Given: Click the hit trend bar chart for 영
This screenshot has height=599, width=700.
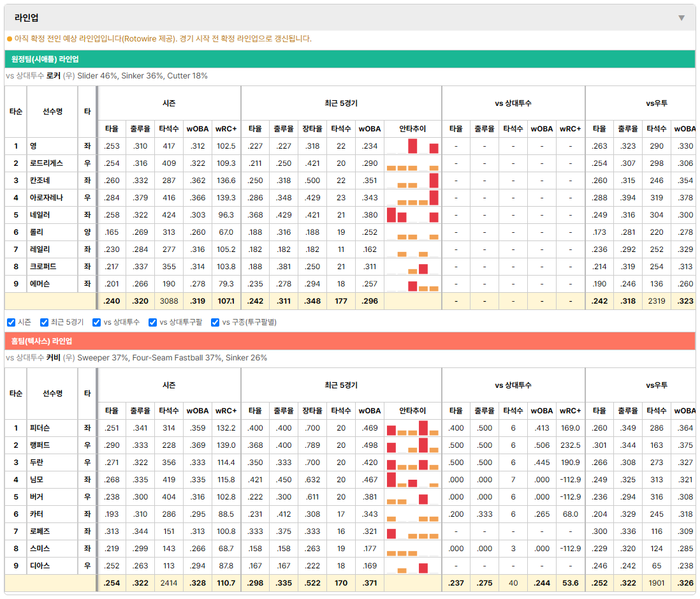Looking at the screenshot, I should click(x=412, y=146).
